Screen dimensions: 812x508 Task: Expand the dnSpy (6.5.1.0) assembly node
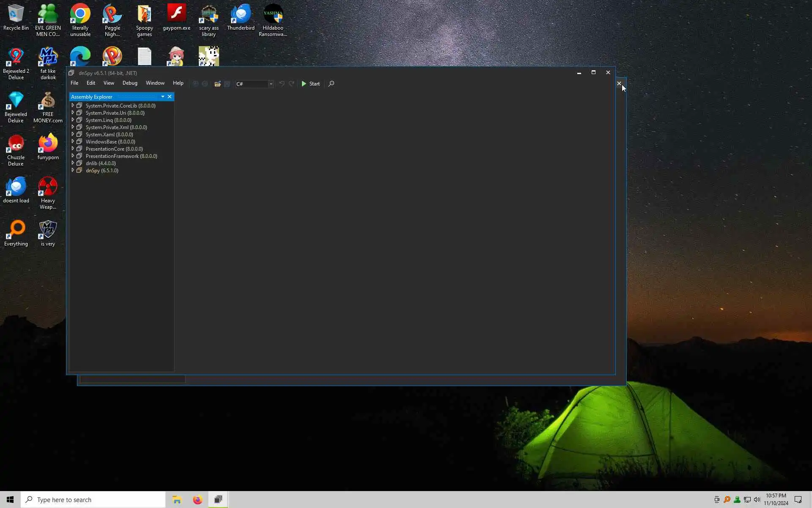pyautogui.click(x=73, y=170)
